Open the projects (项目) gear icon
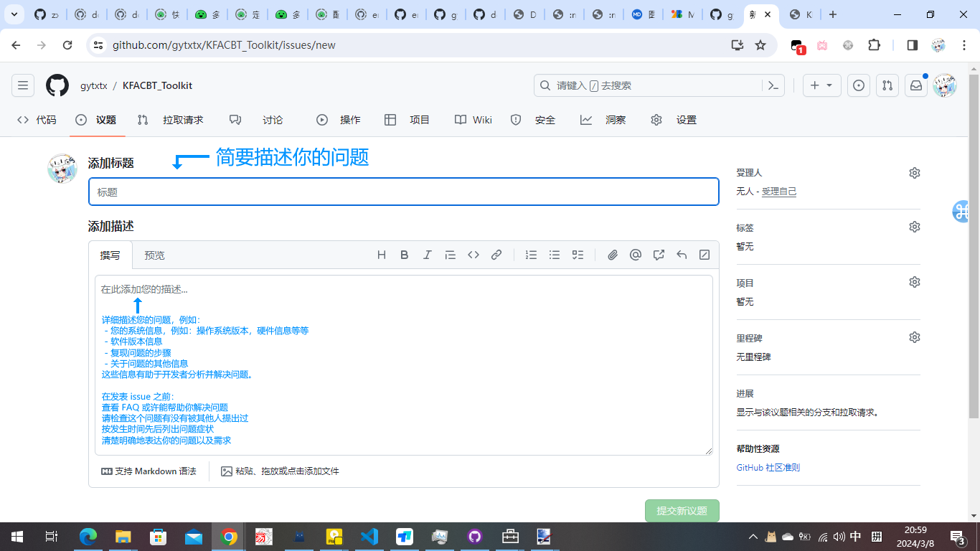Viewport: 980px width, 551px height. [x=915, y=282]
